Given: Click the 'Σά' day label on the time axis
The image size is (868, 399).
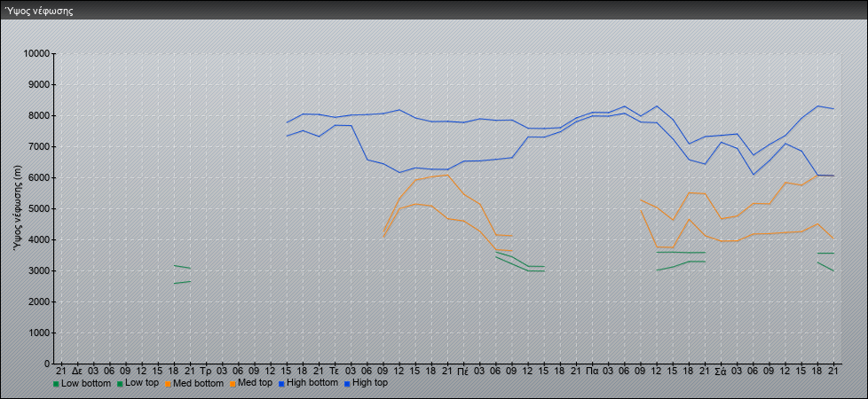Looking at the screenshot, I should pyautogui.click(x=720, y=371).
